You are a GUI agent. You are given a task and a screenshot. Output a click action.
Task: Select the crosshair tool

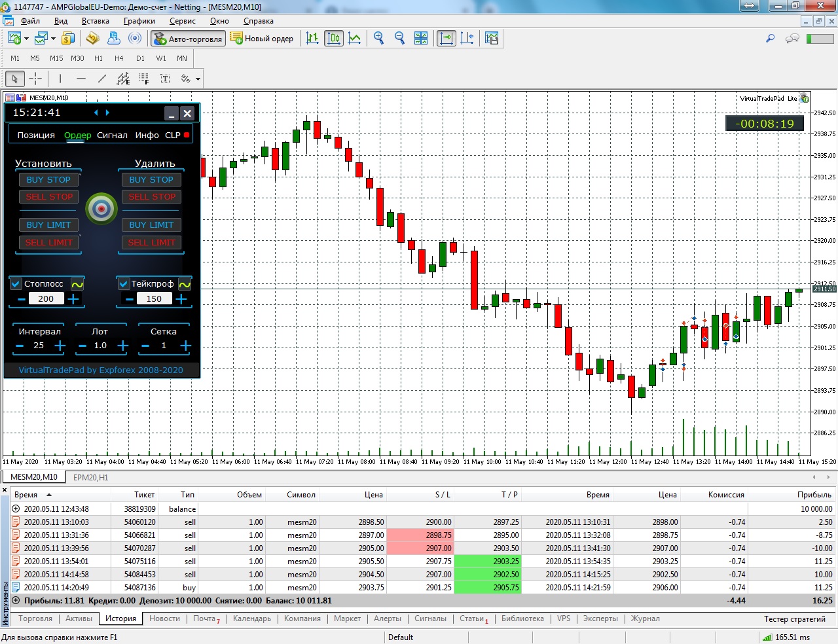pos(35,79)
